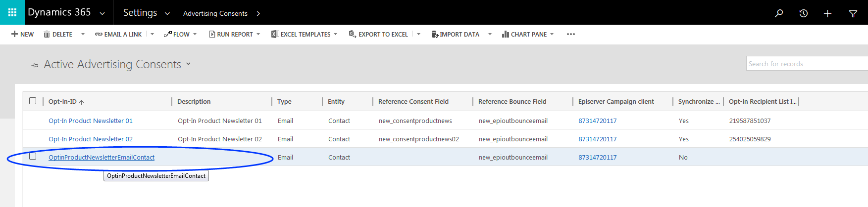The height and width of the screenshot is (207, 868).
Task: Click New to create a record
Action: point(23,34)
